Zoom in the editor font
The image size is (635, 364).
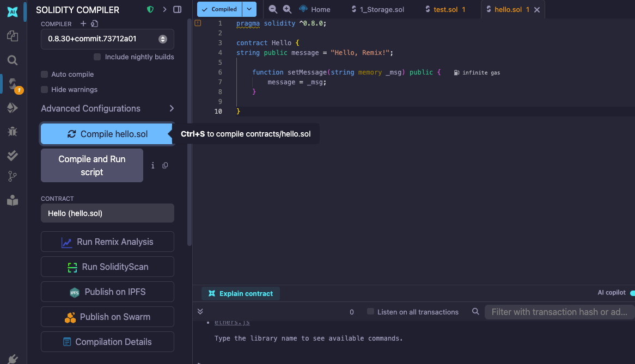click(x=287, y=9)
